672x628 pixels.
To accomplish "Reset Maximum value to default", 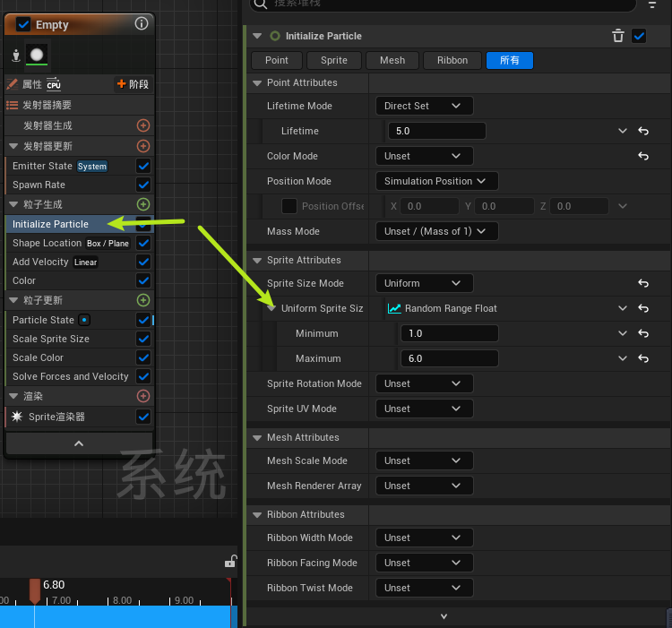I will click(643, 358).
